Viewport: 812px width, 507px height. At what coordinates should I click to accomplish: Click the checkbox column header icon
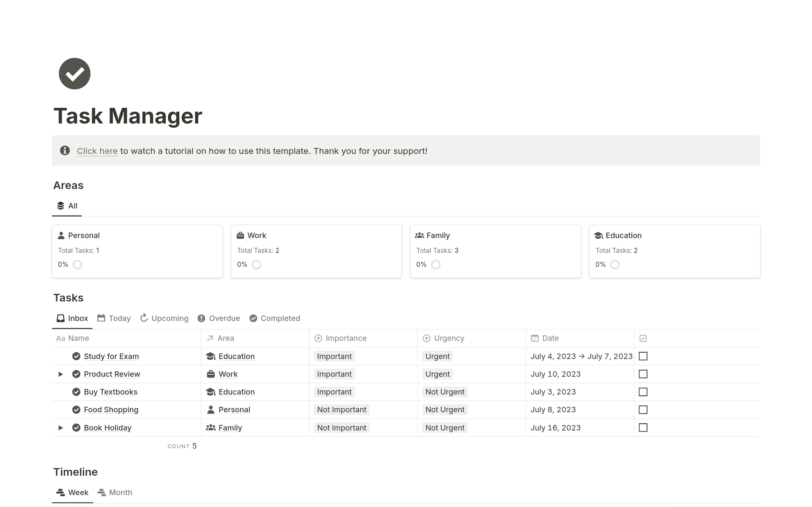tap(643, 338)
